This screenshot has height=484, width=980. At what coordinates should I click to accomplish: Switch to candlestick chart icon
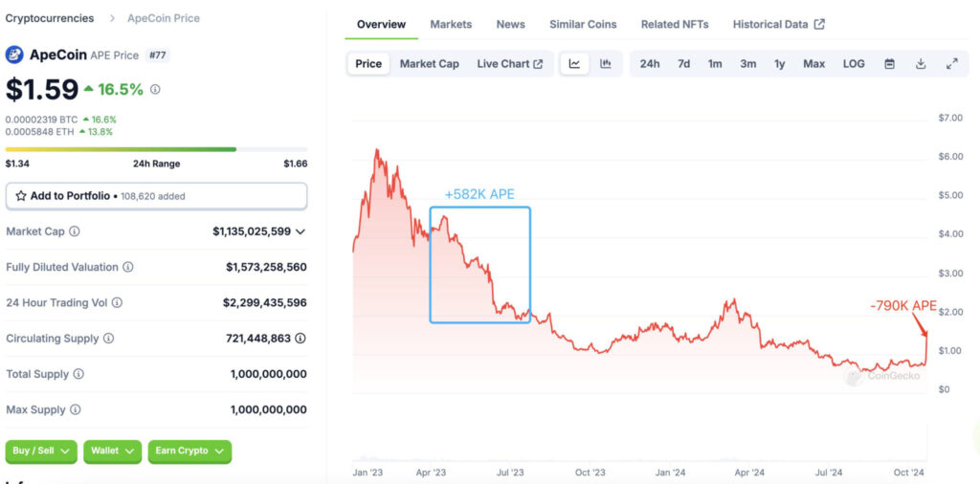click(605, 64)
